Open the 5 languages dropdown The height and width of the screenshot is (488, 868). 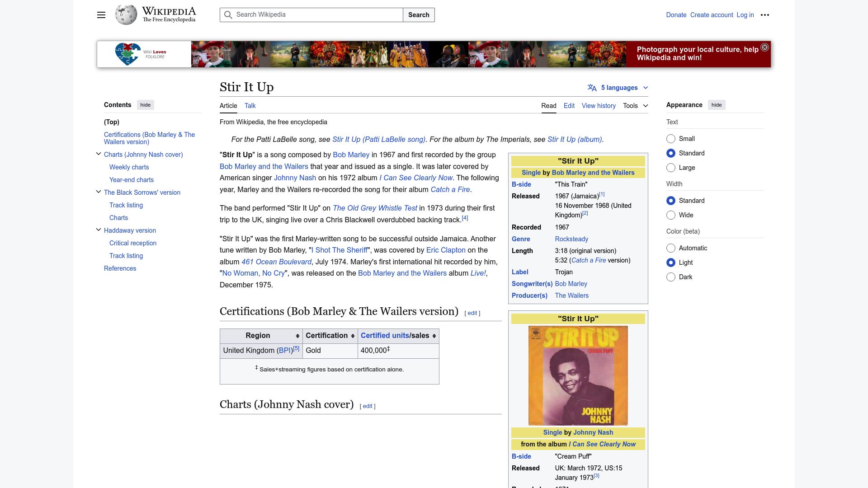[x=619, y=88]
